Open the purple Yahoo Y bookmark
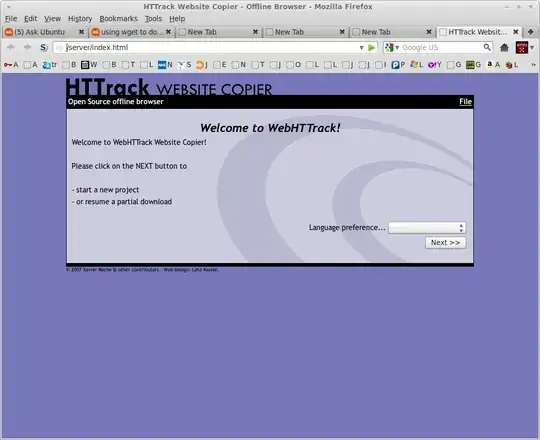The width and height of the screenshot is (540, 440). click(x=435, y=64)
